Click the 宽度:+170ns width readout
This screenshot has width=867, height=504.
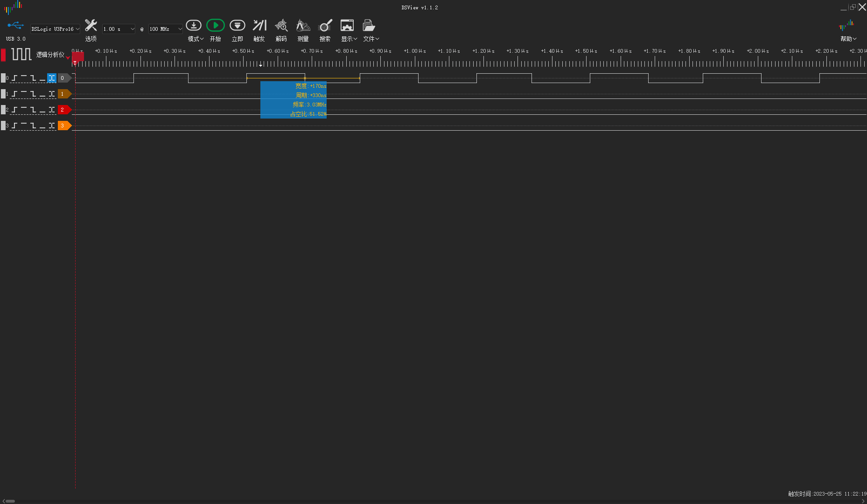click(311, 86)
